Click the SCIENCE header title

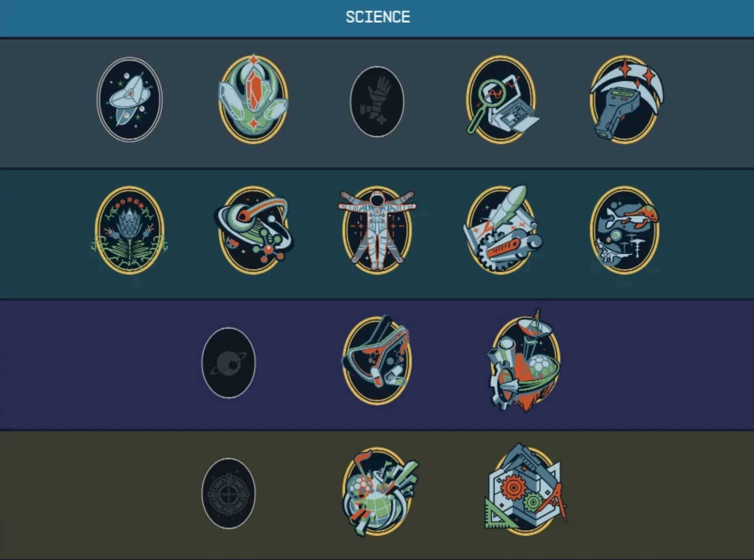[378, 17]
